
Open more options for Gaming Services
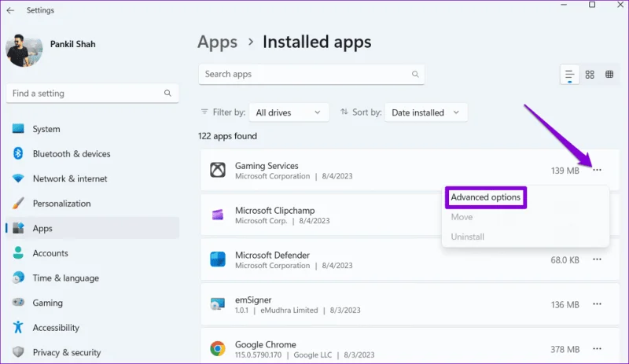point(597,170)
